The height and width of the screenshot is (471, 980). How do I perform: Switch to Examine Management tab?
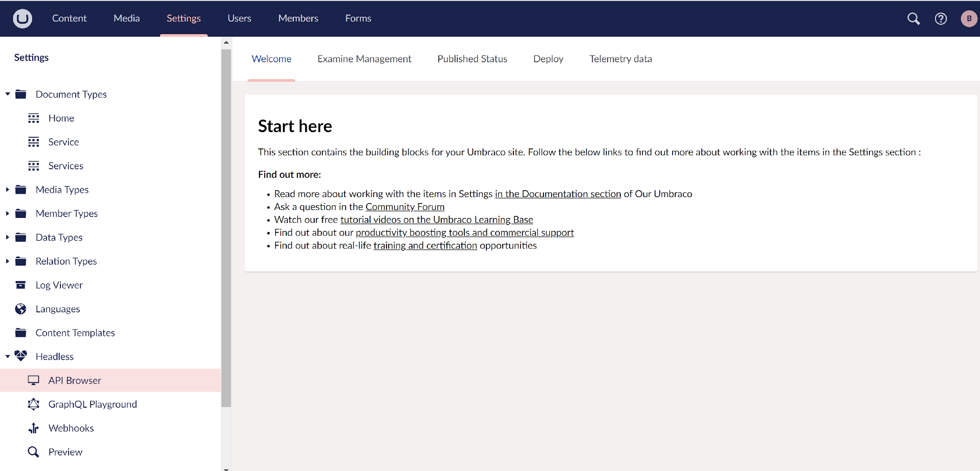tap(364, 59)
